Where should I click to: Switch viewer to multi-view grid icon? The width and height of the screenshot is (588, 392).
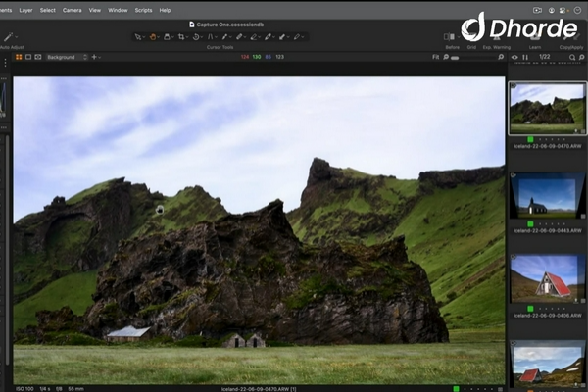point(19,57)
